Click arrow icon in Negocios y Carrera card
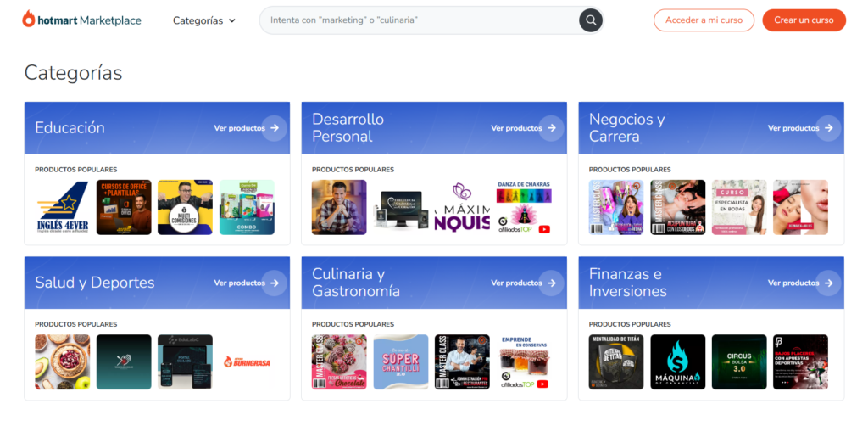The width and height of the screenshot is (868, 437). (x=828, y=128)
